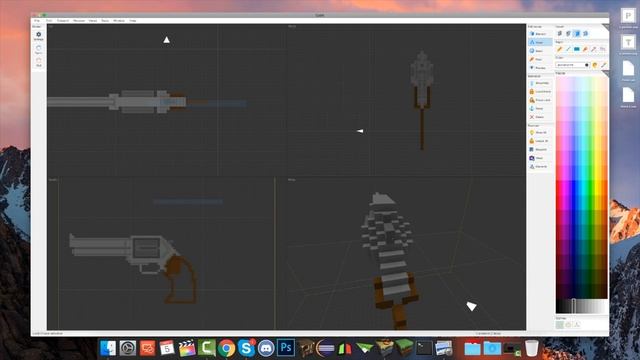
Task: Open the Window menu
Action: click(119, 20)
